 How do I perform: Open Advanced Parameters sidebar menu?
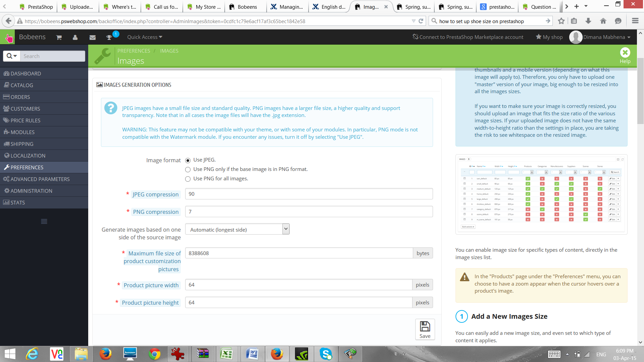pyautogui.click(x=40, y=179)
